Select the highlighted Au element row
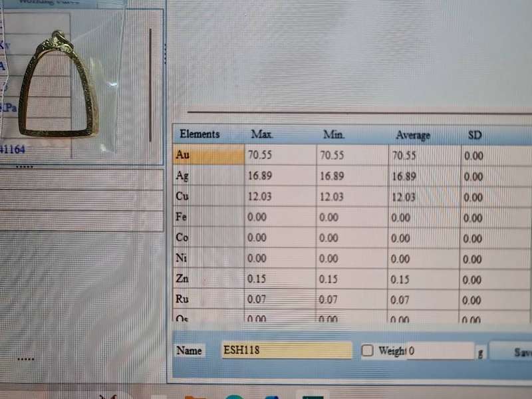The image size is (532, 399). click(x=208, y=156)
